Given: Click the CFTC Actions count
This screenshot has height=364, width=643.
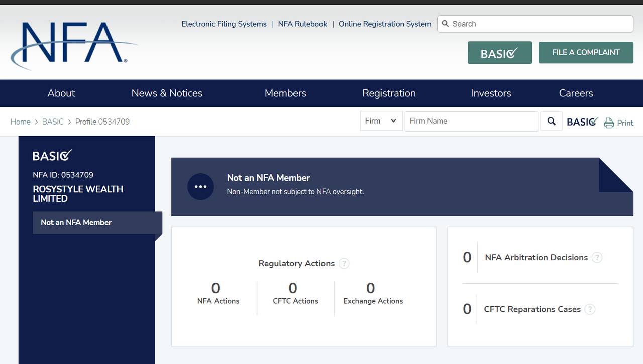Looking at the screenshot, I should (293, 288).
